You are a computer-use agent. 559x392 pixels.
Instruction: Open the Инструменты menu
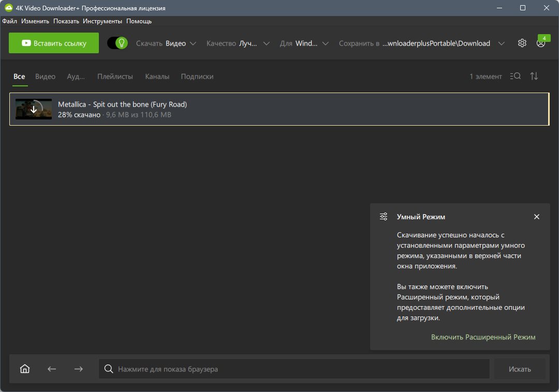click(x=102, y=21)
